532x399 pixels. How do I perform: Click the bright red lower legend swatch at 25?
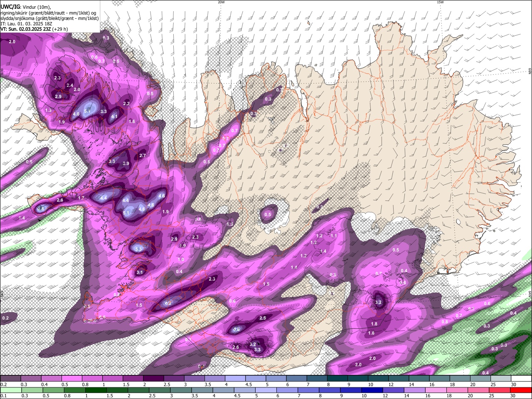point(500,390)
